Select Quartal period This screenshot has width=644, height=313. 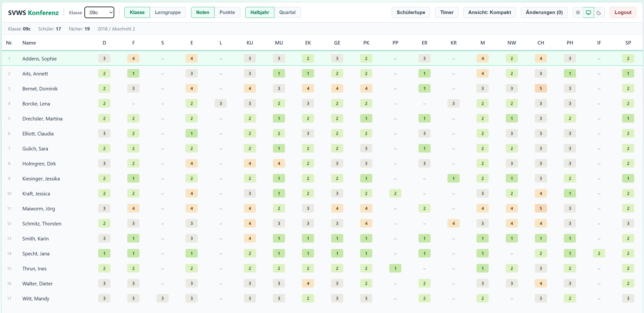(x=287, y=13)
